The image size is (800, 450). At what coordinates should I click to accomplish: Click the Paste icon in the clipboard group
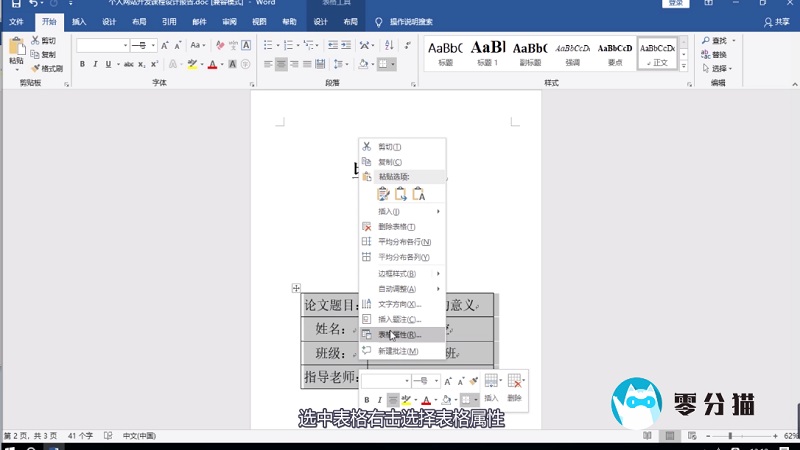coord(16,49)
